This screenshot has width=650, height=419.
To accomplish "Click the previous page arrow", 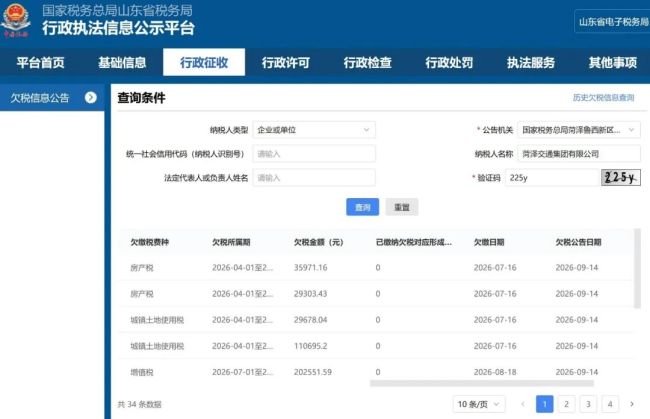I will pos(523,404).
